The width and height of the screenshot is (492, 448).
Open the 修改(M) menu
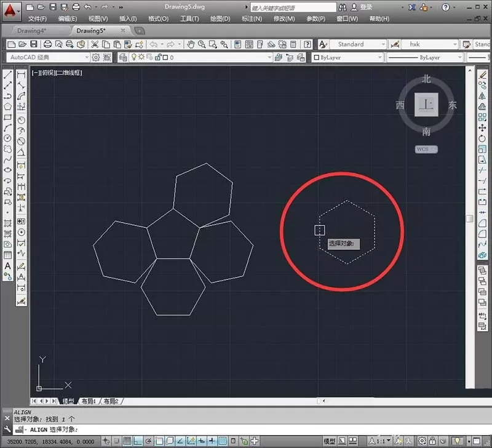click(284, 19)
